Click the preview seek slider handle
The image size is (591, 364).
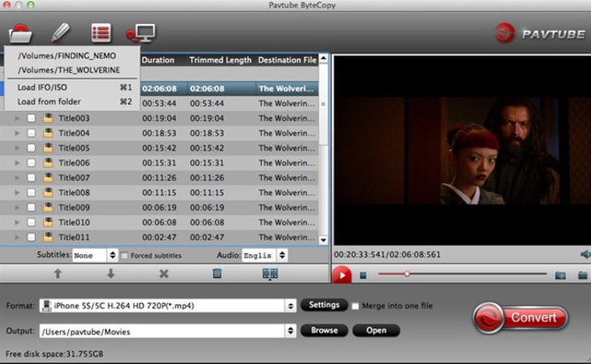click(x=407, y=274)
